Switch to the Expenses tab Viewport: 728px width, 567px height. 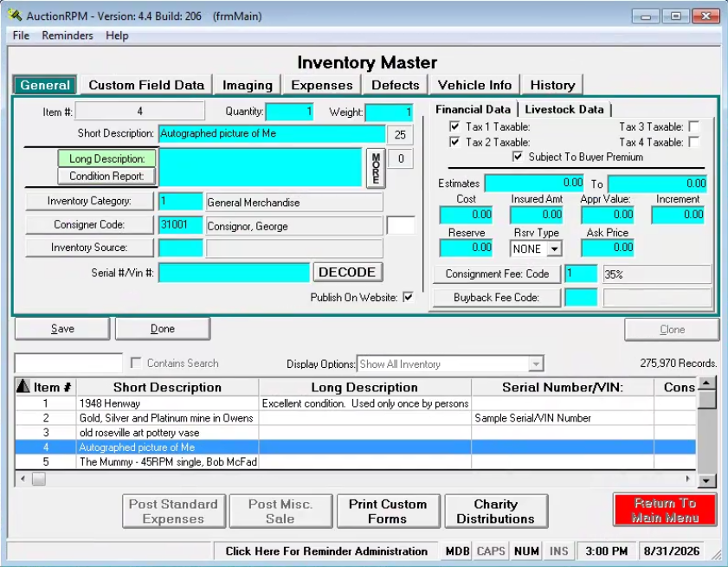(x=322, y=85)
